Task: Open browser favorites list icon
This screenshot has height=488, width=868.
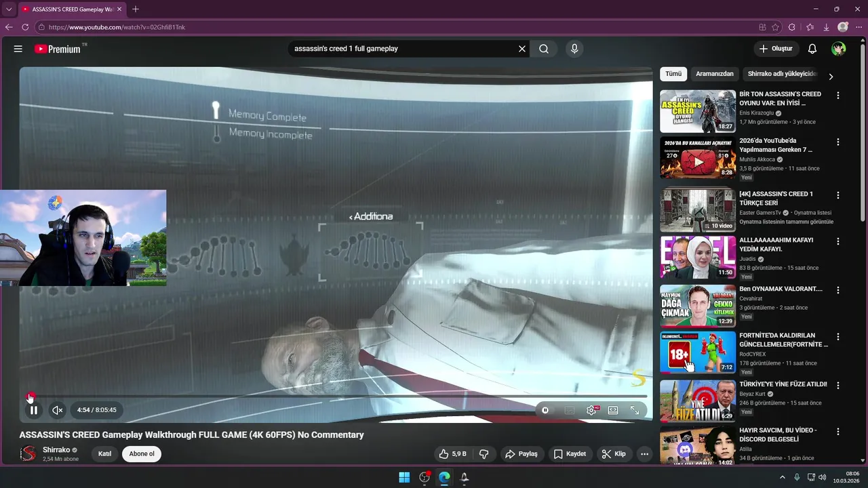Action: pos(810,27)
